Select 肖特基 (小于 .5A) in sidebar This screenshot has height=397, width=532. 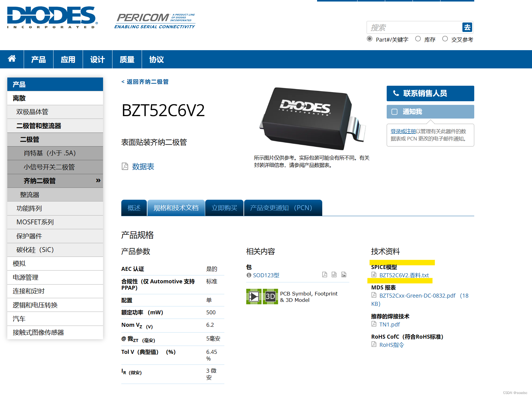pos(55,153)
